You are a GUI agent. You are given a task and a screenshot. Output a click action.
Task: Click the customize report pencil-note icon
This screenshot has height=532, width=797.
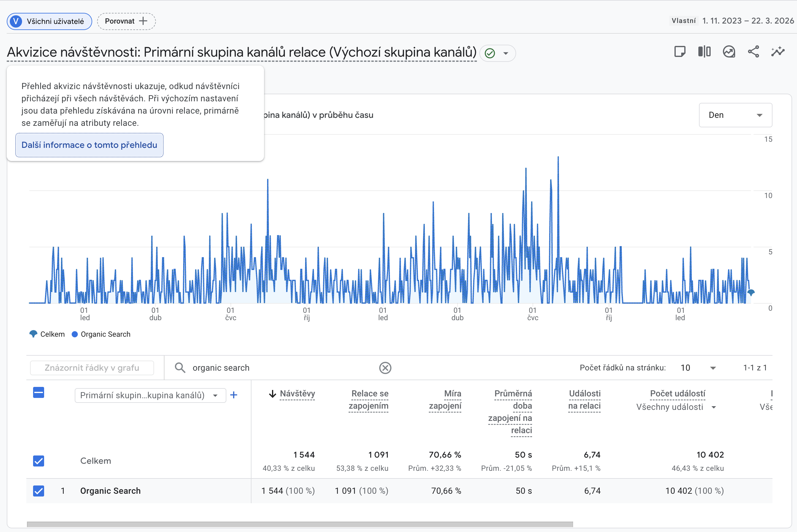[680, 51]
